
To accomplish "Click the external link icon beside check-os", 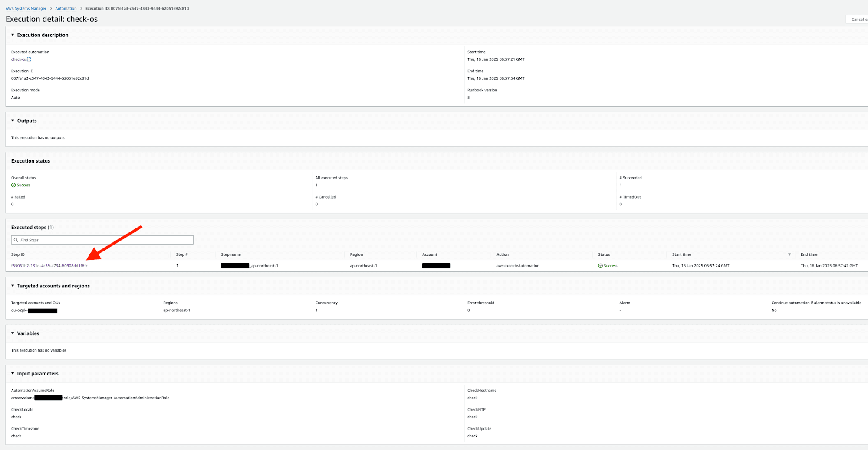I will point(29,59).
